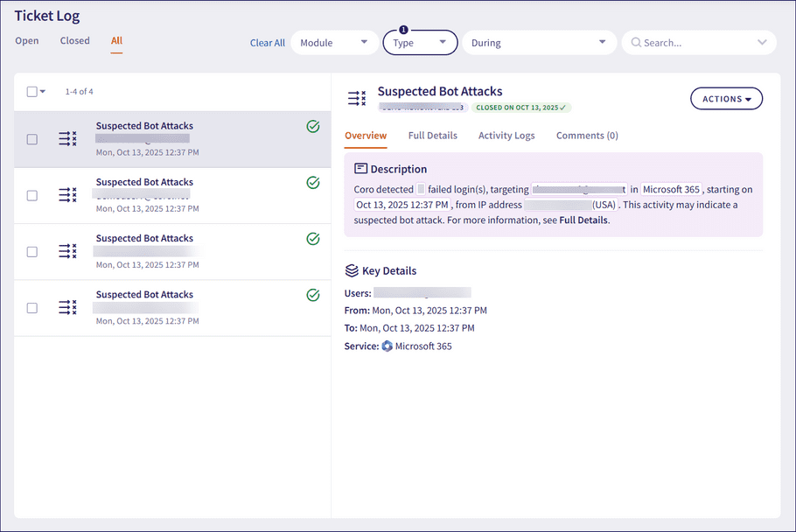Tick the checkbox for the second ticket
The height and width of the screenshot is (532, 796).
32,195
